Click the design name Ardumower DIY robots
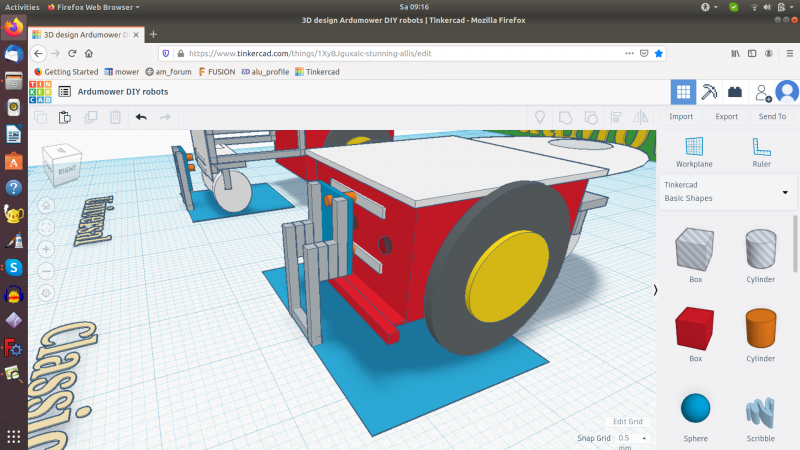Viewport: 800px width, 450px height. tap(123, 92)
